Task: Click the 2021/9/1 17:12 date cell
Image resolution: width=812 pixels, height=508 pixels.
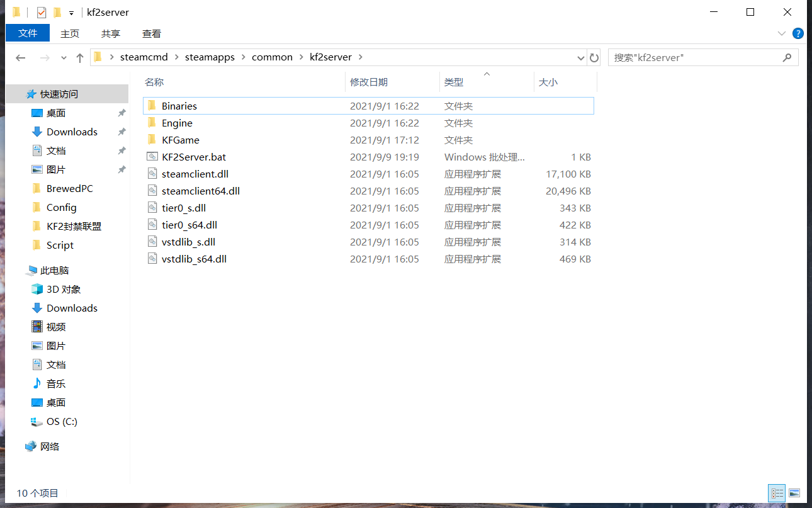Action: tap(385, 140)
